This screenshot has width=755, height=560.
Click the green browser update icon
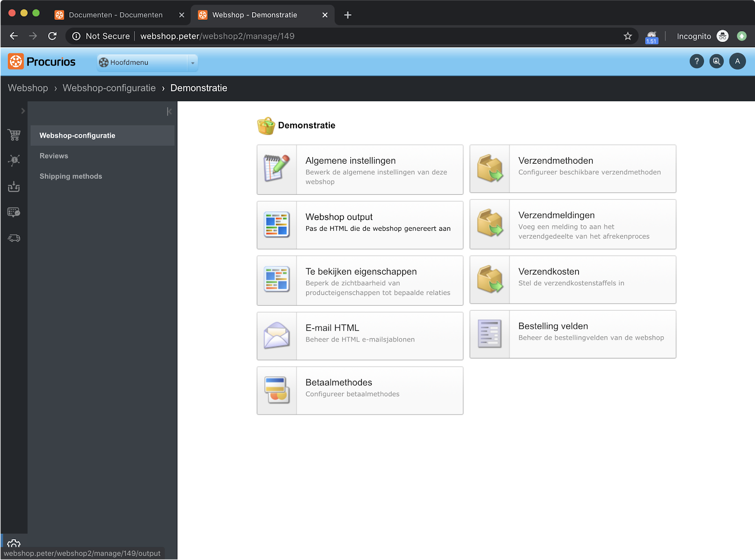pos(742,36)
